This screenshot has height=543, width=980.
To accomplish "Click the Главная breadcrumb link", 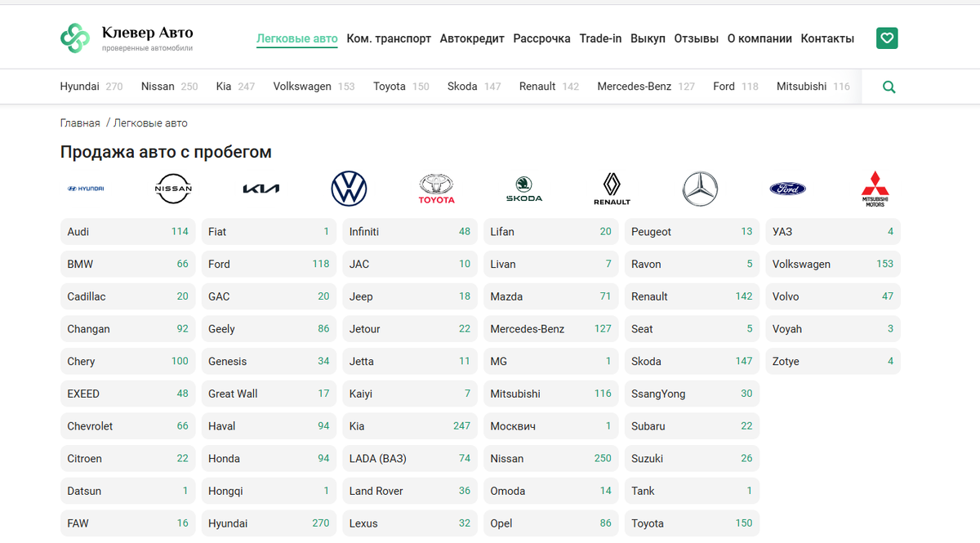I will pos(80,123).
